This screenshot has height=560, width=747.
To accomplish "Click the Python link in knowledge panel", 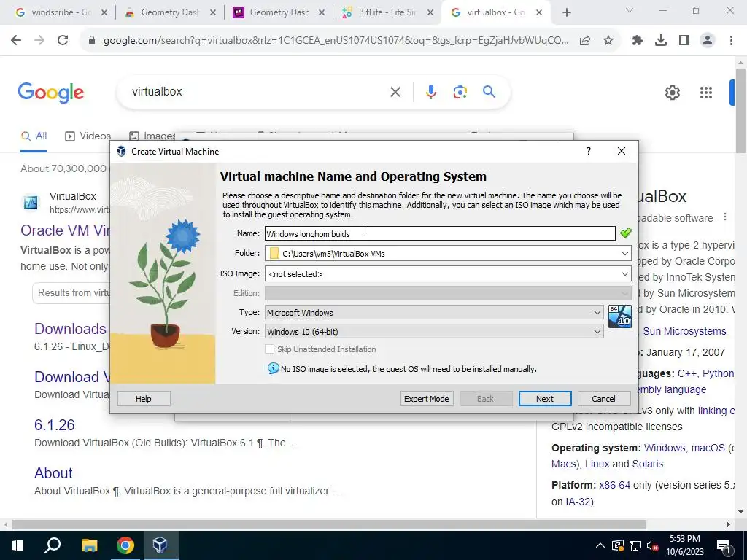I will pyautogui.click(x=718, y=373).
